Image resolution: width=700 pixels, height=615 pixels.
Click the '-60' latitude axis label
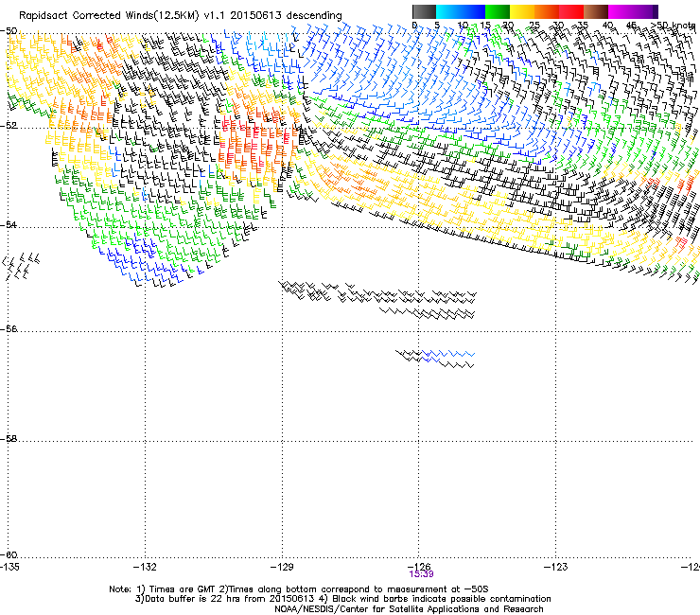tap(9, 554)
